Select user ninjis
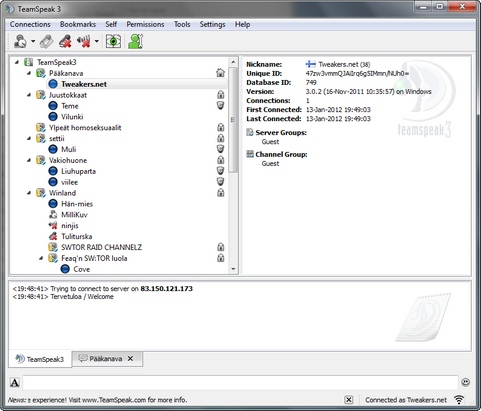The image size is (481, 411). (x=70, y=226)
